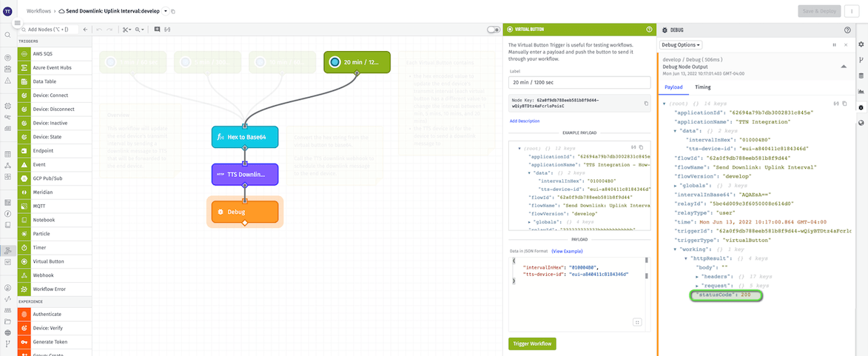Pause the debug output stream
Screen dimensions: 868x356
(x=835, y=45)
